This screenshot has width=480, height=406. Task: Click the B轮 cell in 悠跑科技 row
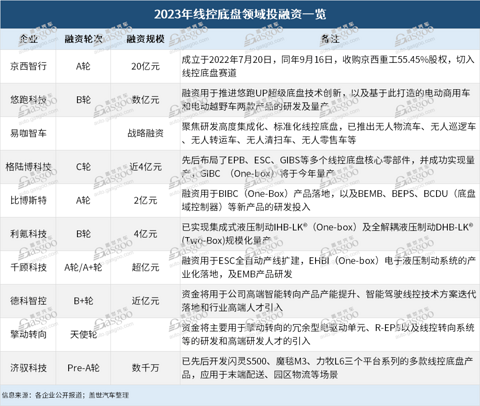point(83,100)
